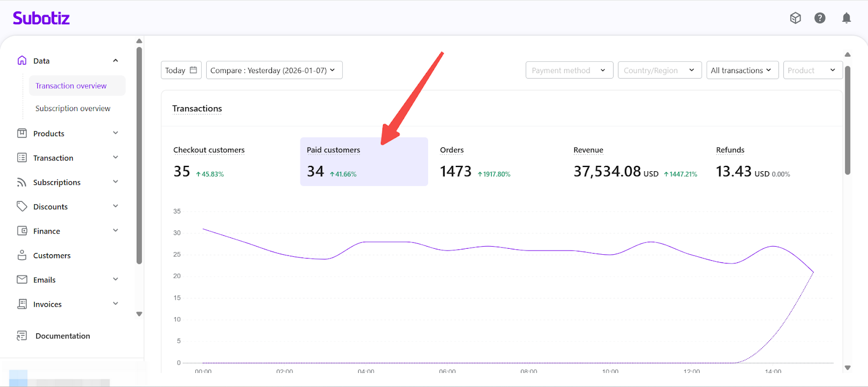Click the Subotiz logo
This screenshot has height=387, width=868.
[41, 18]
